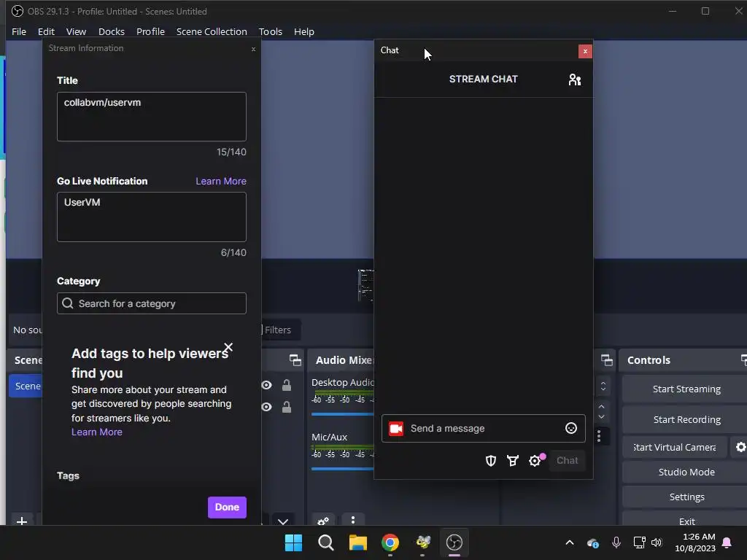Open the notification bell in taskbar
747x560 pixels.
[x=727, y=542]
